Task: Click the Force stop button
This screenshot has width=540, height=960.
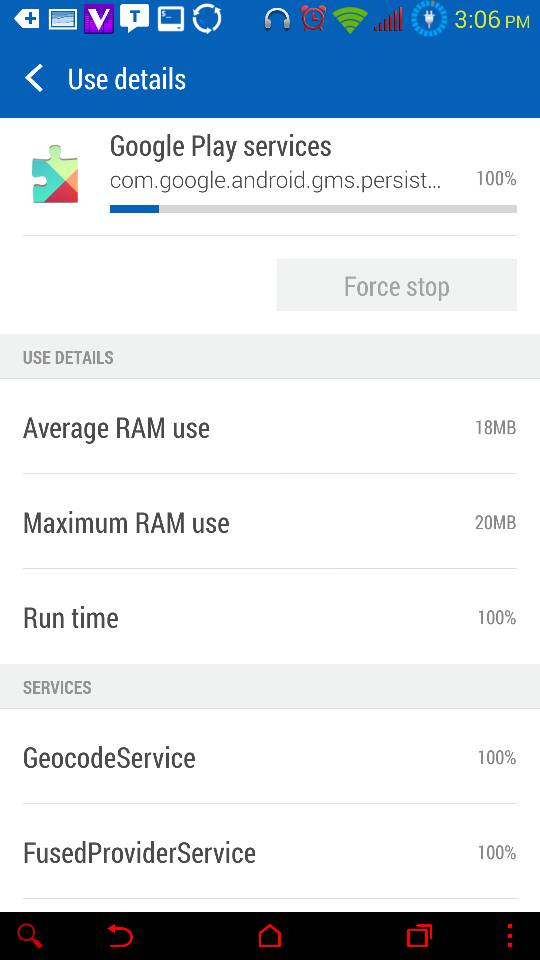Action: [x=397, y=285]
